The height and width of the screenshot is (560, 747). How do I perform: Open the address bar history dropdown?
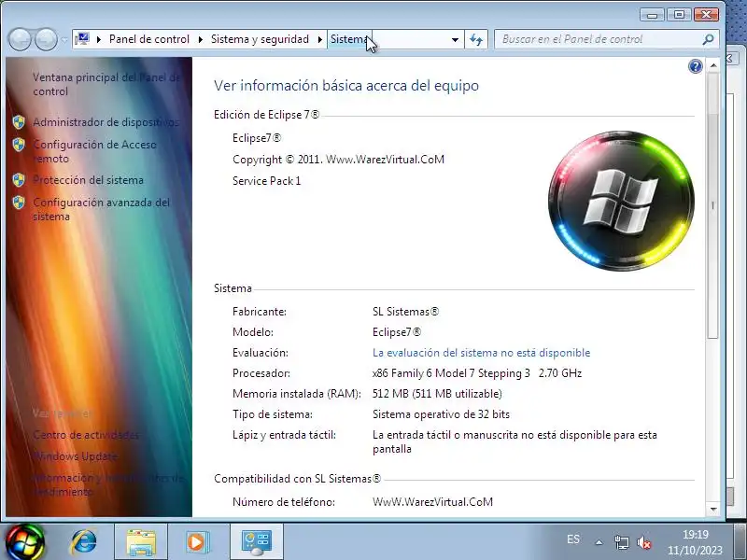(455, 39)
